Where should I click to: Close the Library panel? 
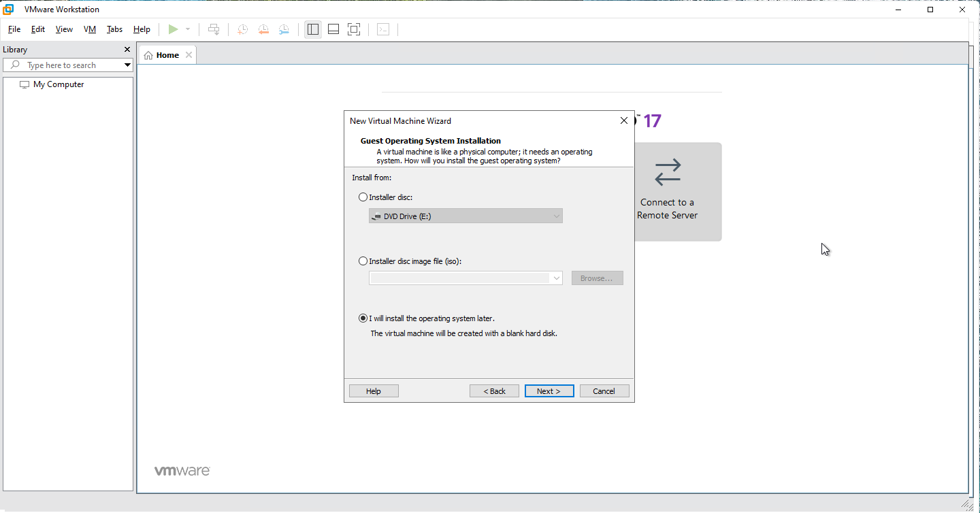127,50
